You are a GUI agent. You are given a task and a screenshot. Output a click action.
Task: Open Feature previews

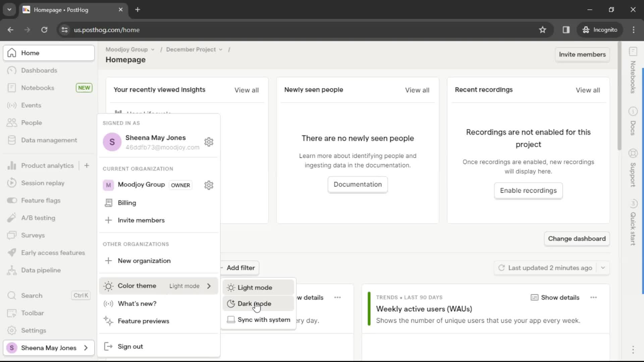click(x=158, y=321)
